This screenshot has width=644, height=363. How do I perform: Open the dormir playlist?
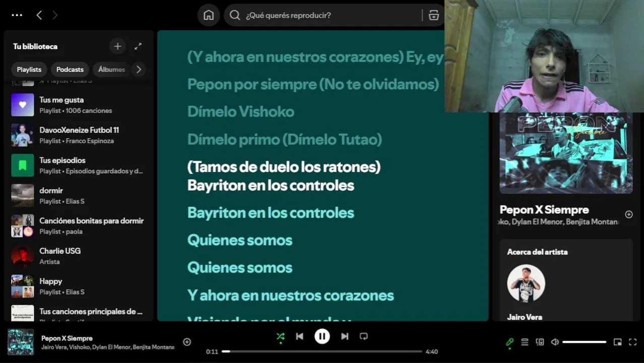[x=79, y=196]
